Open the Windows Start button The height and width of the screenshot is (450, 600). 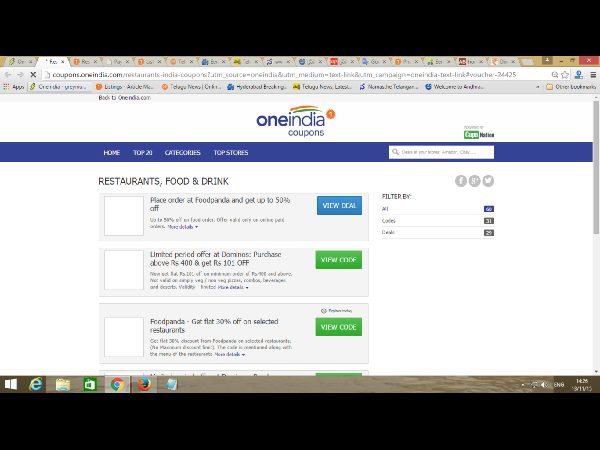coord(11,384)
